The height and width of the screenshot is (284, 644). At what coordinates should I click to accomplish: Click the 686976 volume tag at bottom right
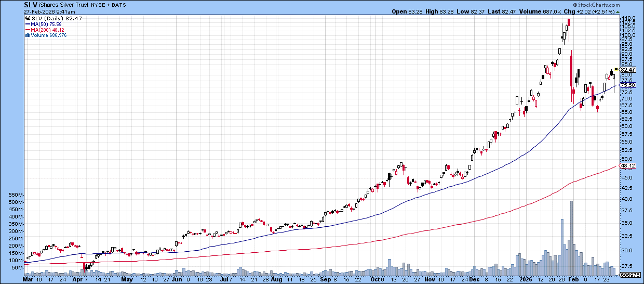628,274
